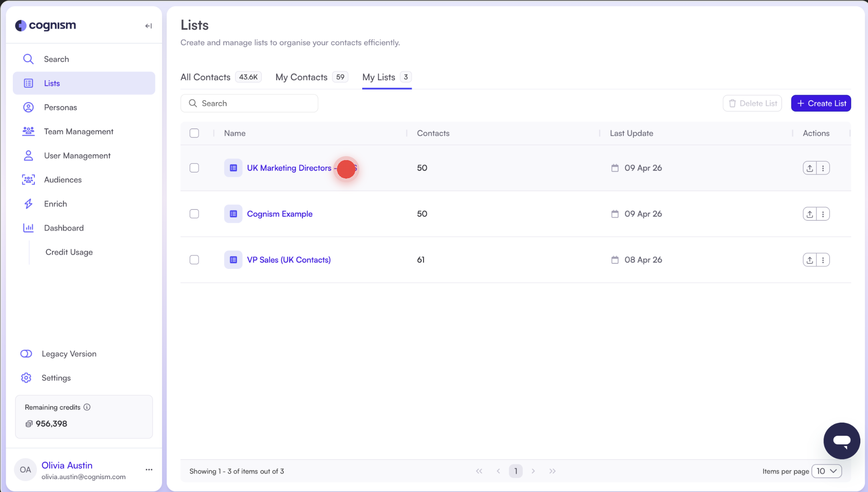The image size is (868, 492).
Task: Collapse the sidebar with the arrow icon
Action: [148, 26]
